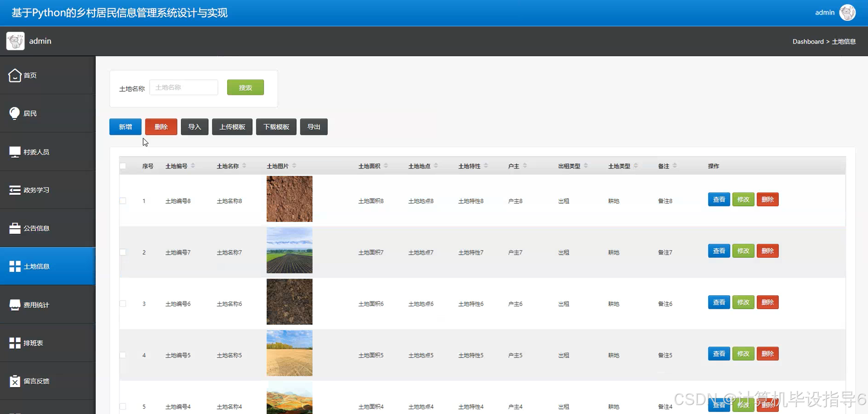Click the clipboard icon beside 留言反馈
This screenshot has width=868, height=414.
coord(15,381)
